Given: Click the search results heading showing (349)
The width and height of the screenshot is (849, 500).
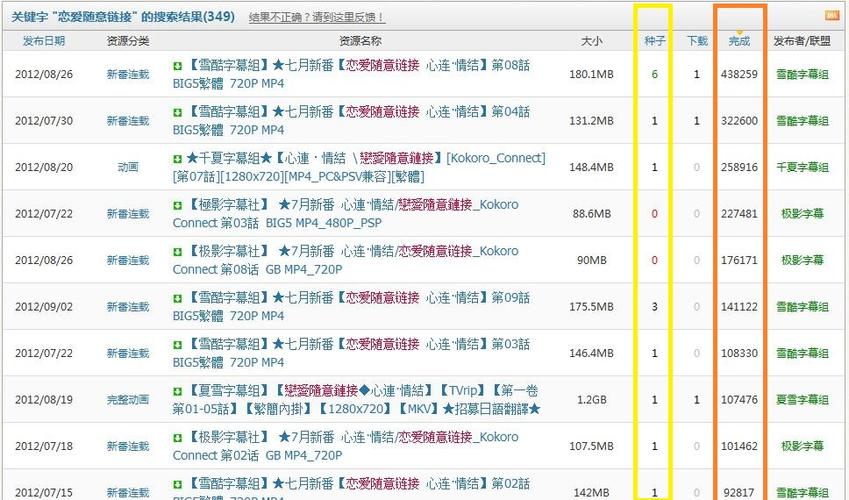Looking at the screenshot, I should 123,17.
